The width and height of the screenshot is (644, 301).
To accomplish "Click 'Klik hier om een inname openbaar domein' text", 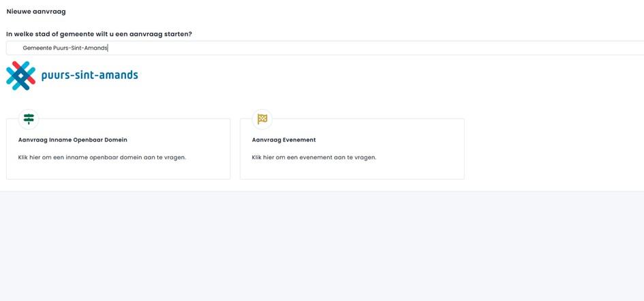I will click(x=102, y=157).
